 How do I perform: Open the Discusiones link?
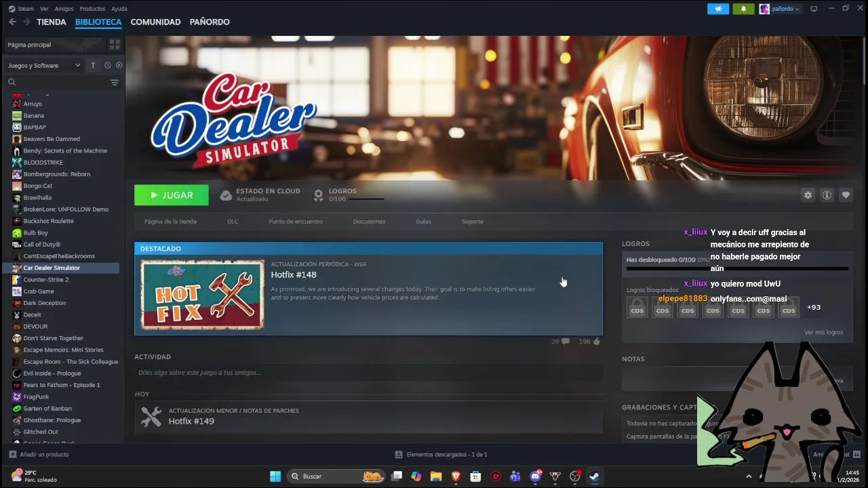pyautogui.click(x=369, y=222)
